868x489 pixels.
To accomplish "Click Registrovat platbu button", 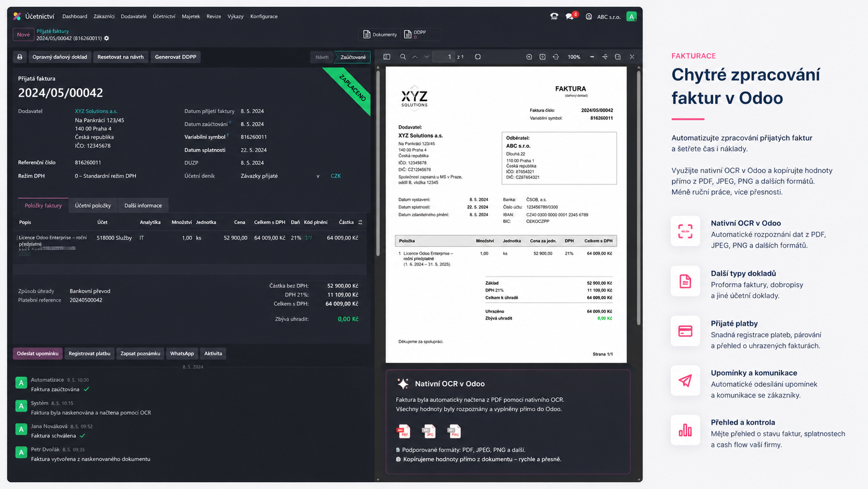I will point(89,354).
